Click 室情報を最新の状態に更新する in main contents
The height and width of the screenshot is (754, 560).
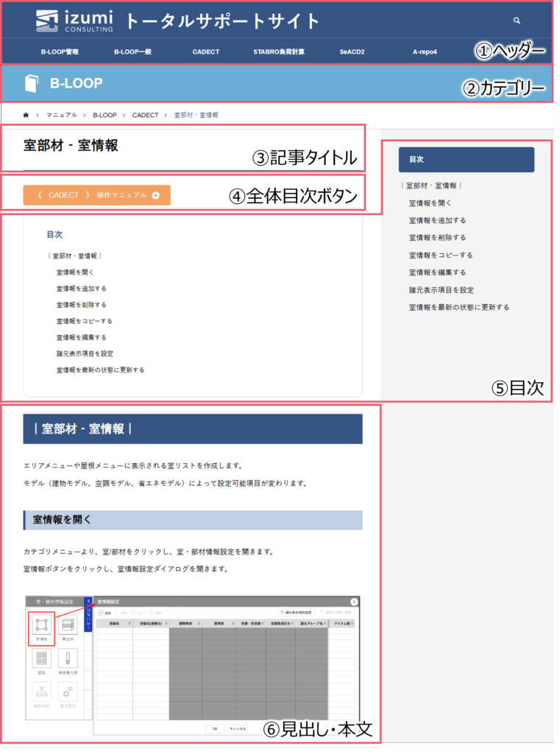pos(100,370)
